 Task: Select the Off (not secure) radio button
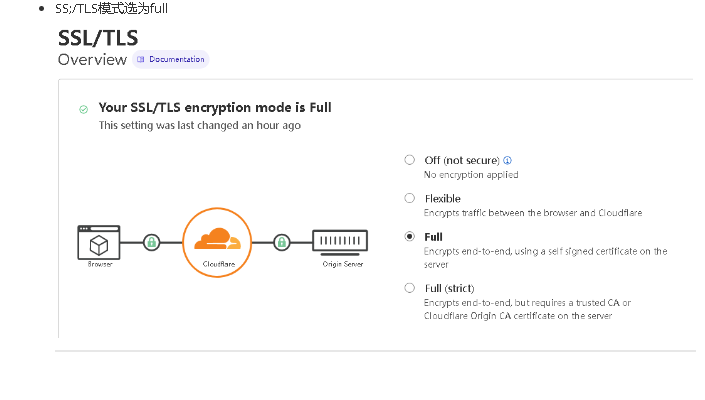pos(410,160)
